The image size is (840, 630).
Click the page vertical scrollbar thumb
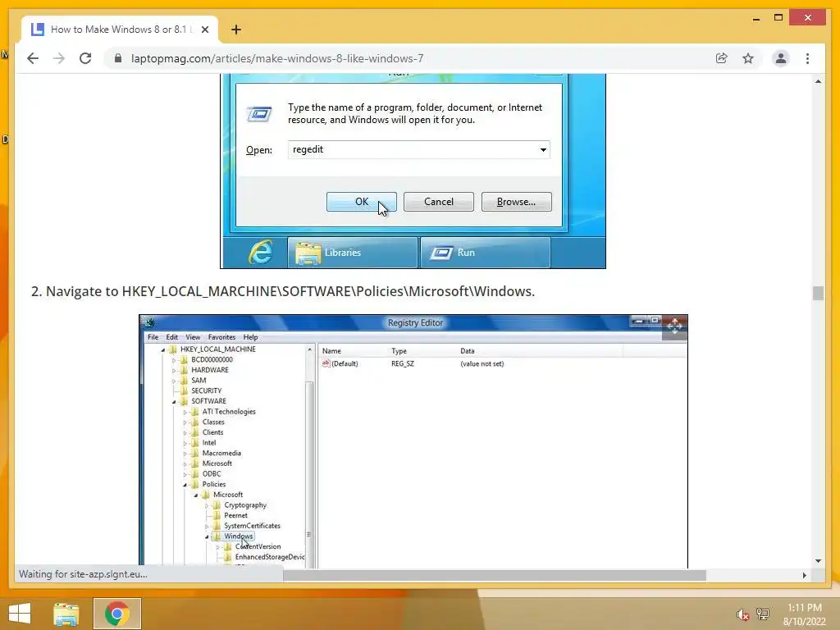tap(818, 293)
